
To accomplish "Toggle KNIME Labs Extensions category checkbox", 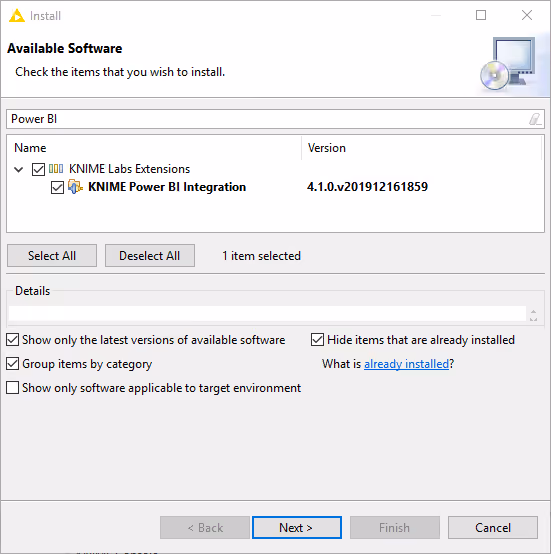I will pyautogui.click(x=38, y=169).
